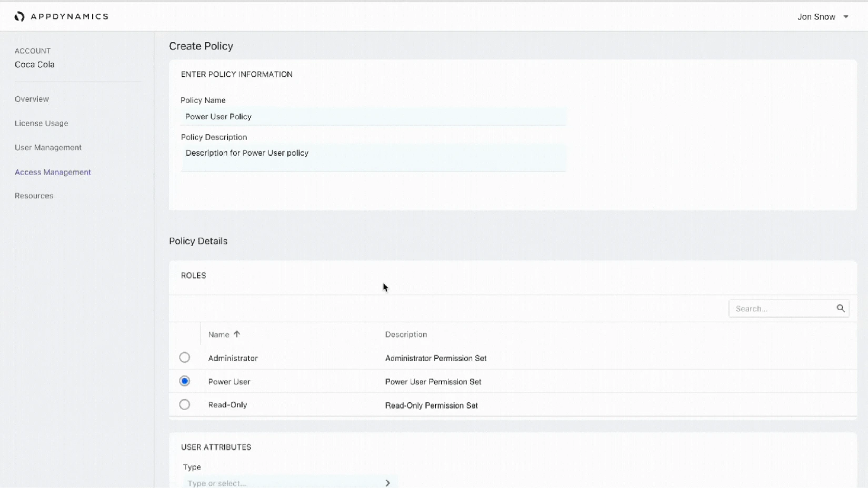This screenshot has height=488, width=868.
Task: Click the Description column header
Action: (406, 334)
